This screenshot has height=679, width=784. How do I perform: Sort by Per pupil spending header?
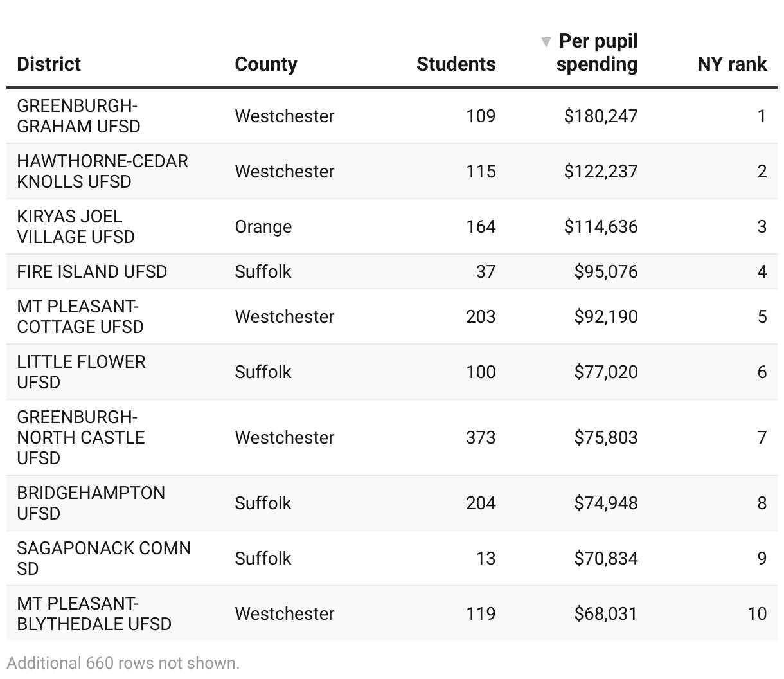597,53
